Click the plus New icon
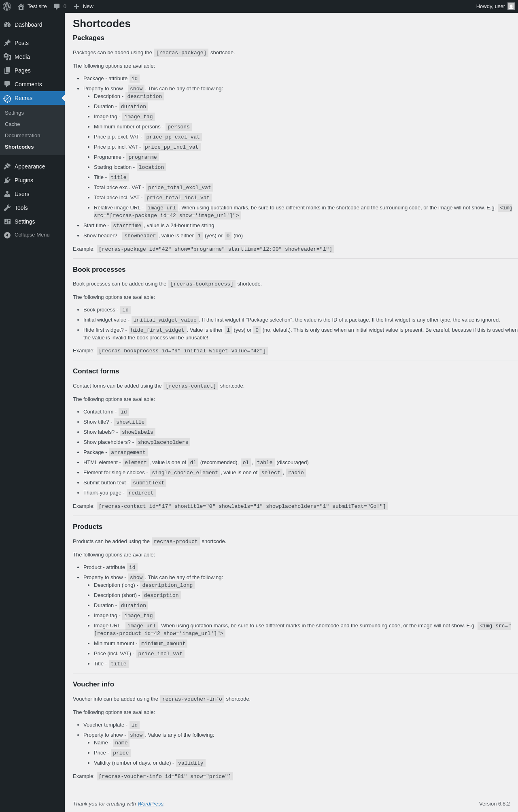Viewport: 518px width, 812px height. click(76, 6)
